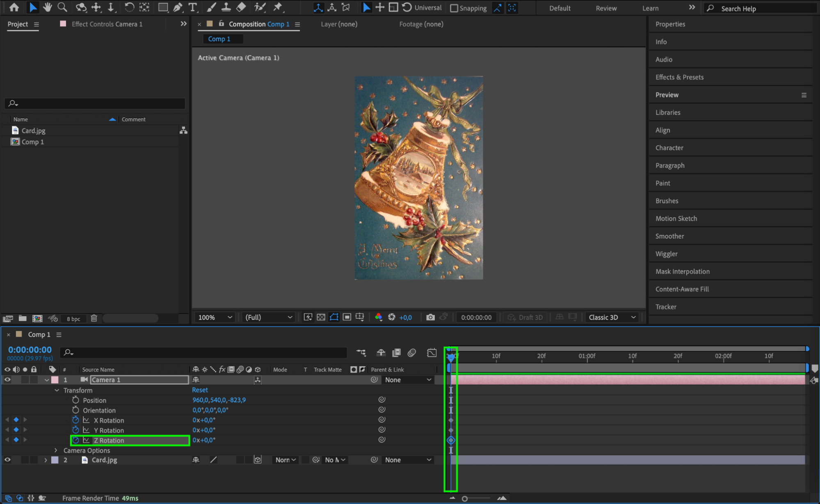820x504 pixels.
Task: Open the Review workspace
Action: click(x=606, y=8)
